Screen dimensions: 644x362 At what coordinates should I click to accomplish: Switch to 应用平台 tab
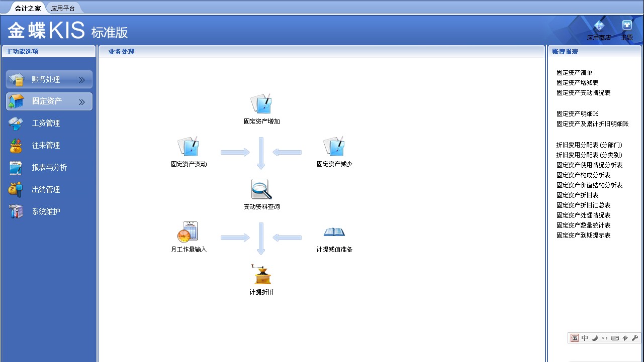point(63,9)
